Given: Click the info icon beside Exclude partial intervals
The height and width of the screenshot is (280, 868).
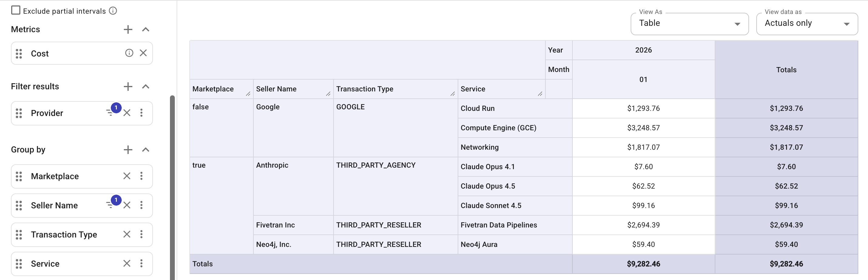Looking at the screenshot, I should [x=113, y=10].
